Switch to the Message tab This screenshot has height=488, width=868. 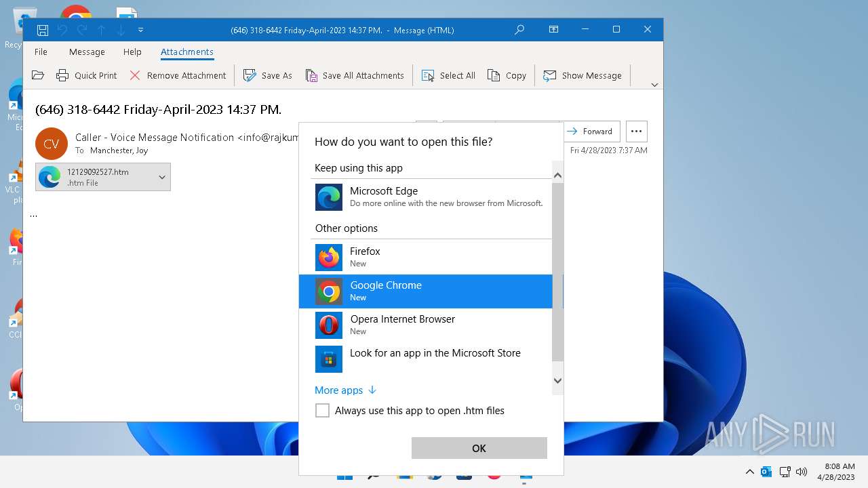[87, 52]
